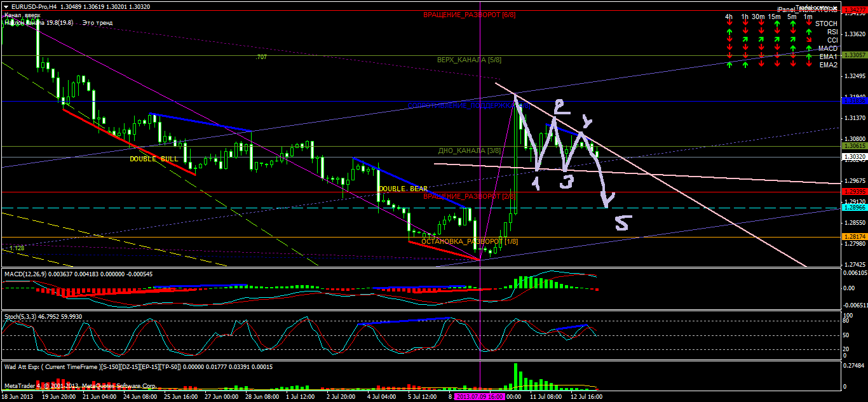The height and width of the screenshot is (402, 868).
Task: Select the red 1.34277 price level tag
Action: (x=855, y=10)
